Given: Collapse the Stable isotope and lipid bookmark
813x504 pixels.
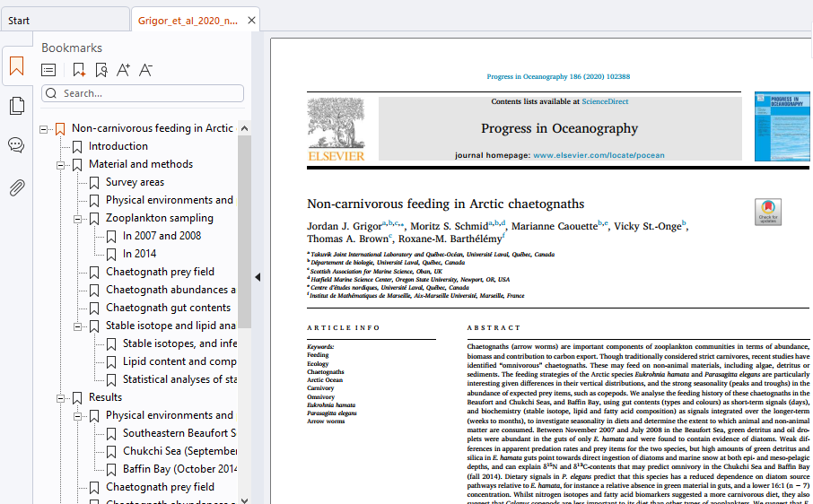Looking at the screenshot, I should pyautogui.click(x=78, y=326).
